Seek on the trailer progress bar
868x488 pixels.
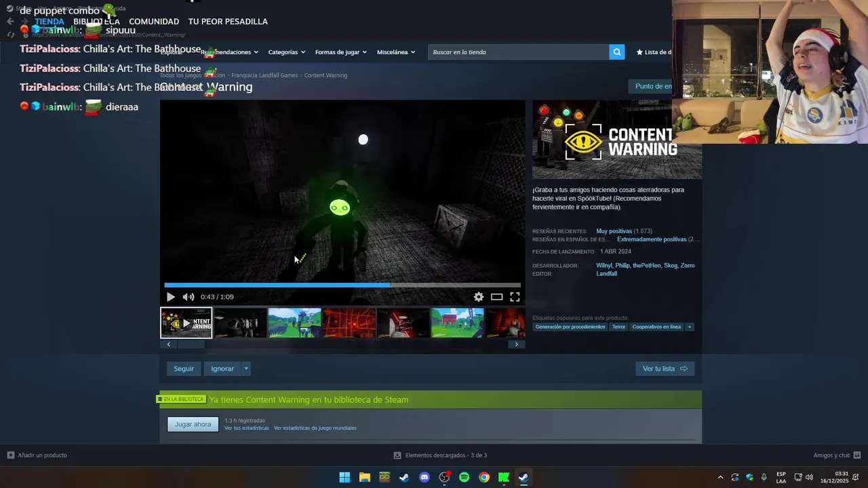click(342, 285)
